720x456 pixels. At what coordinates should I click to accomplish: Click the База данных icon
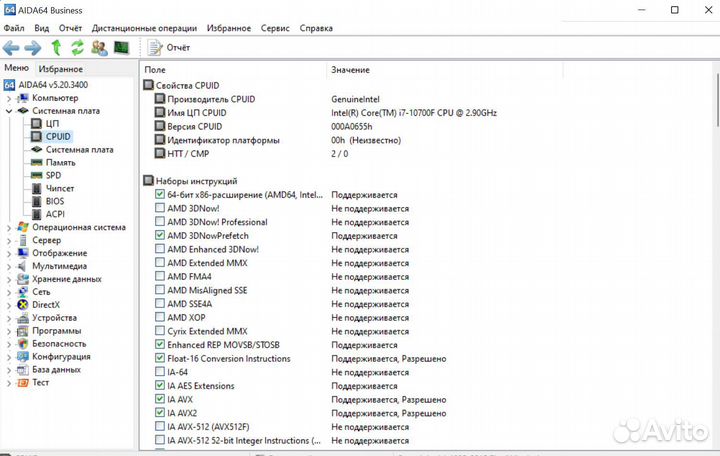23,369
